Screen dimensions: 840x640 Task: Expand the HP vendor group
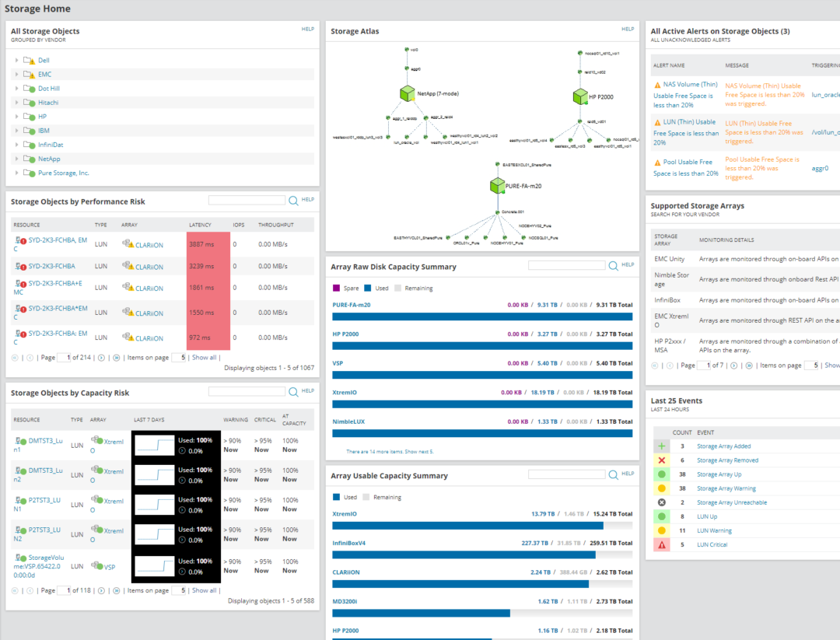coord(16,117)
